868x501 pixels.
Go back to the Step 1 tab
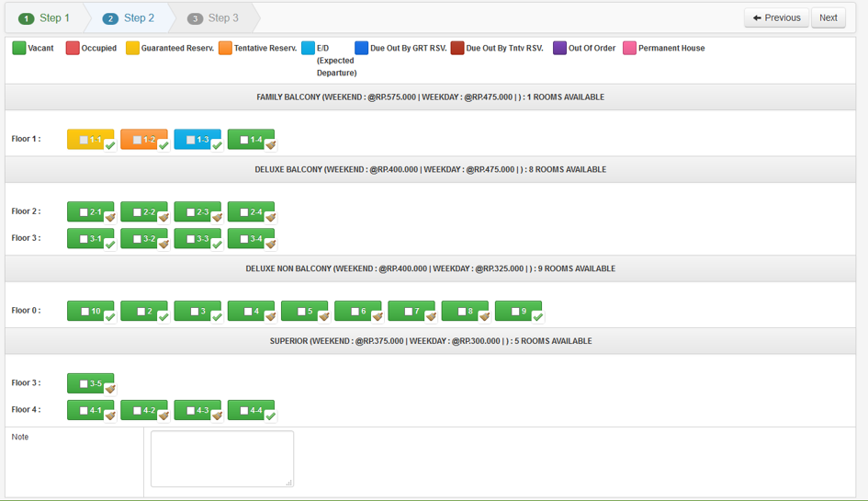coord(45,18)
